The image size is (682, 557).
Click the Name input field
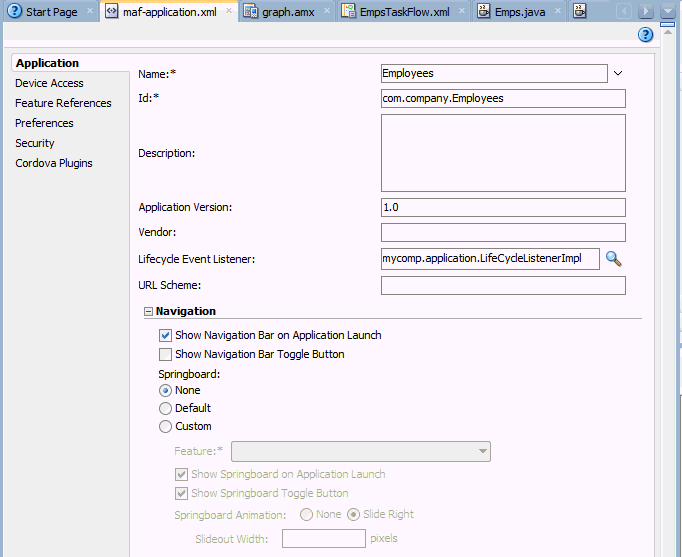pos(494,73)
